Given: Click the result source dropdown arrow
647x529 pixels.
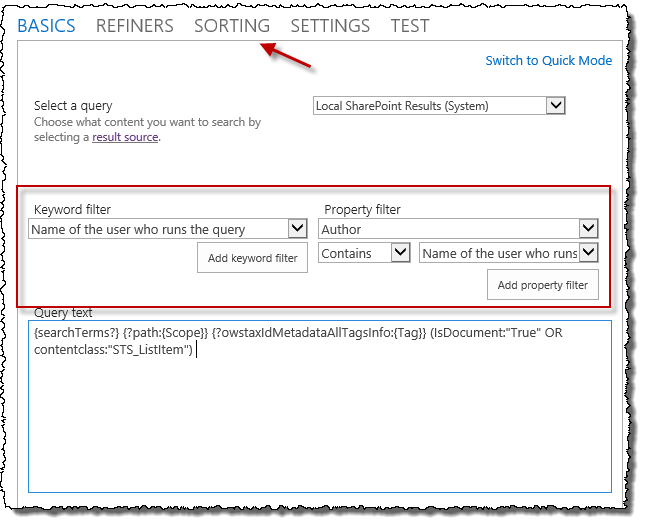Looking at the screenshot, I should click(556, 105).
